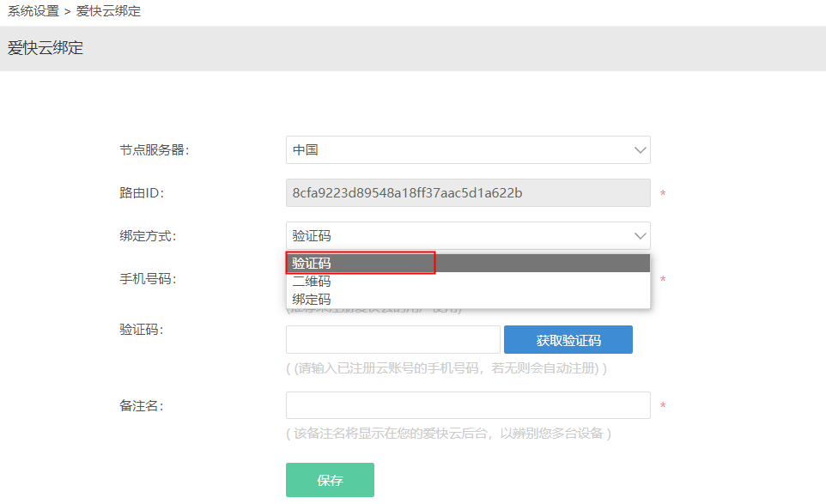Click the chevron arrow of 节点服务器 dropdown
This screenshot has height=504, width=826.
pyautogui.click(x=640, y=150)
